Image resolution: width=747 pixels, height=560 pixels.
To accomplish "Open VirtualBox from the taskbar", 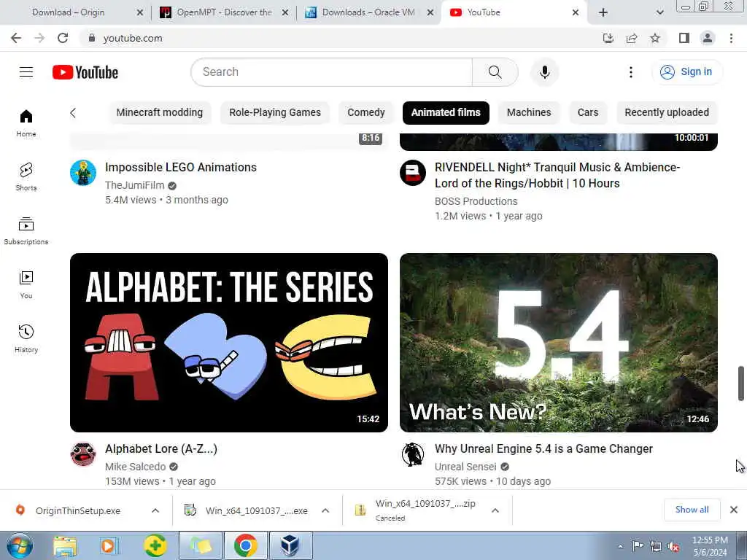I will (x=290, y=545).
